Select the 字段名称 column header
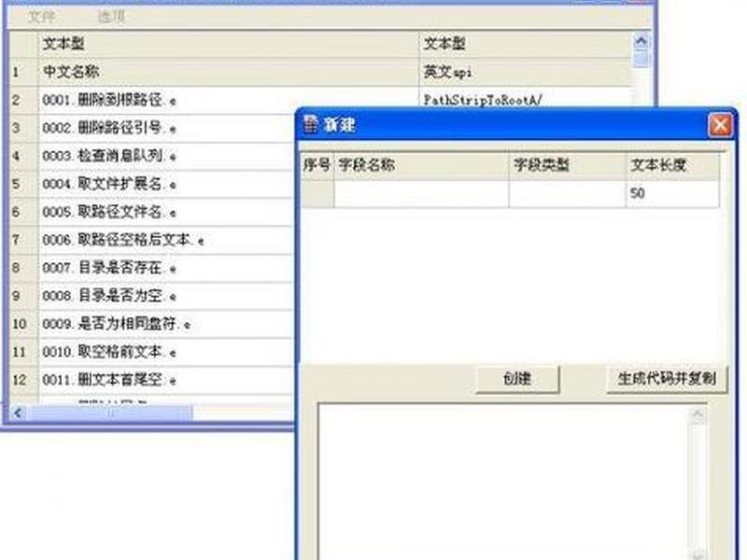Image resolution: width=747 pixels, height=560 pixels. coord(421,165)
